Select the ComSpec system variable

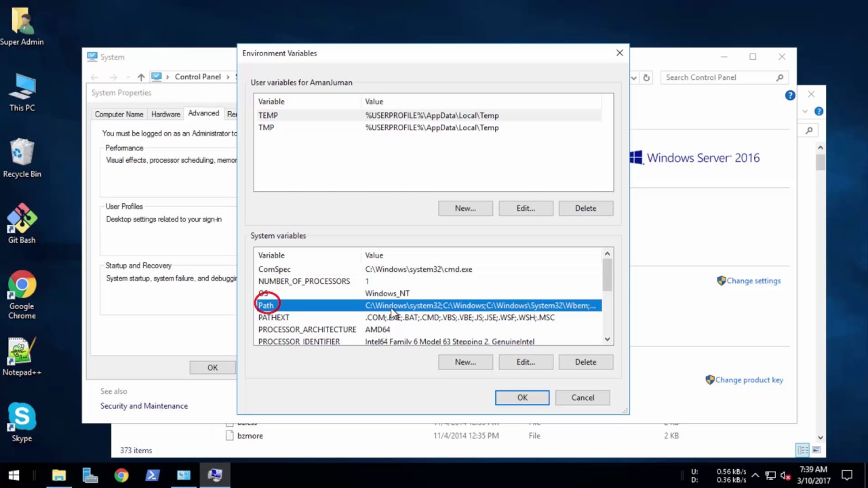click(x=428, y=269)
